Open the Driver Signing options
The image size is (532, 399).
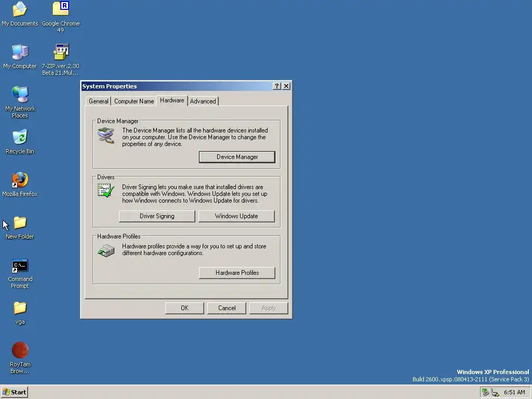pos(157,216)
